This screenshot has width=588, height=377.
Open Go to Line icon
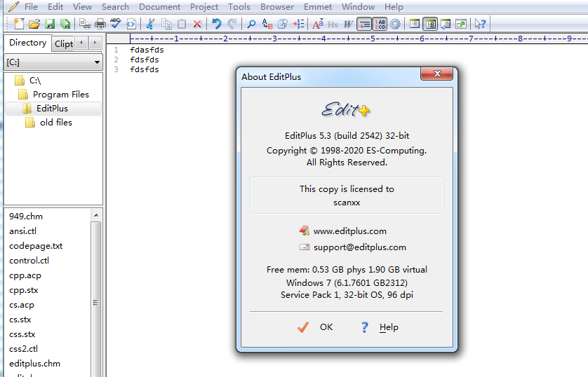[298, 24]
